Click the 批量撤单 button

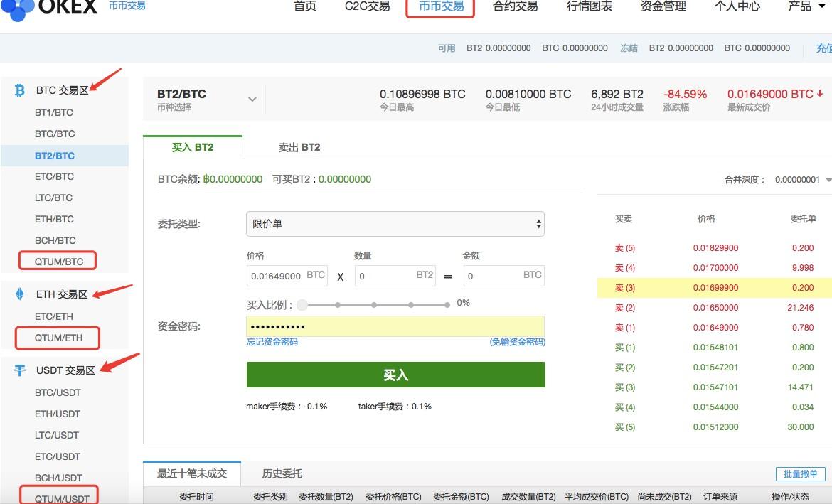[x=800, y=473]
